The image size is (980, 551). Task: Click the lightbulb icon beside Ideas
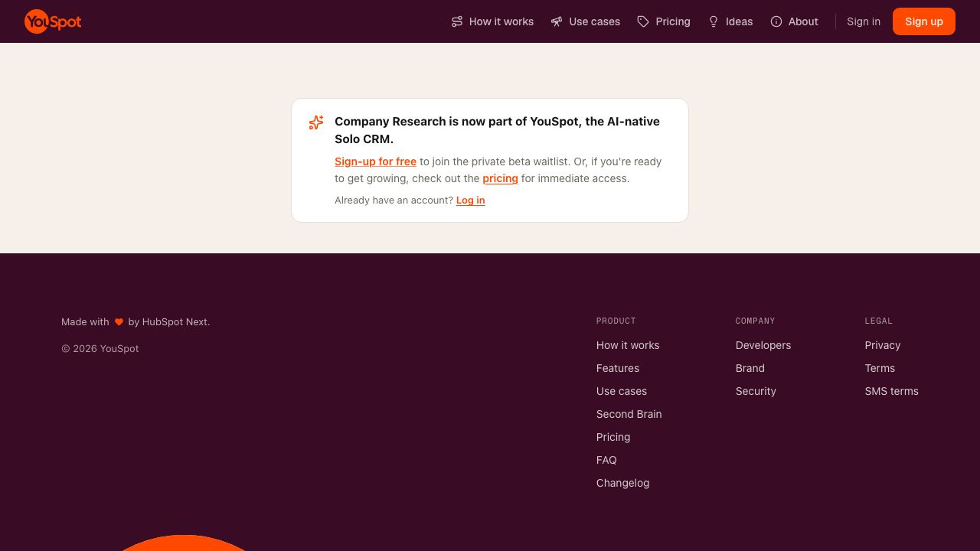[x=714, y=21]
